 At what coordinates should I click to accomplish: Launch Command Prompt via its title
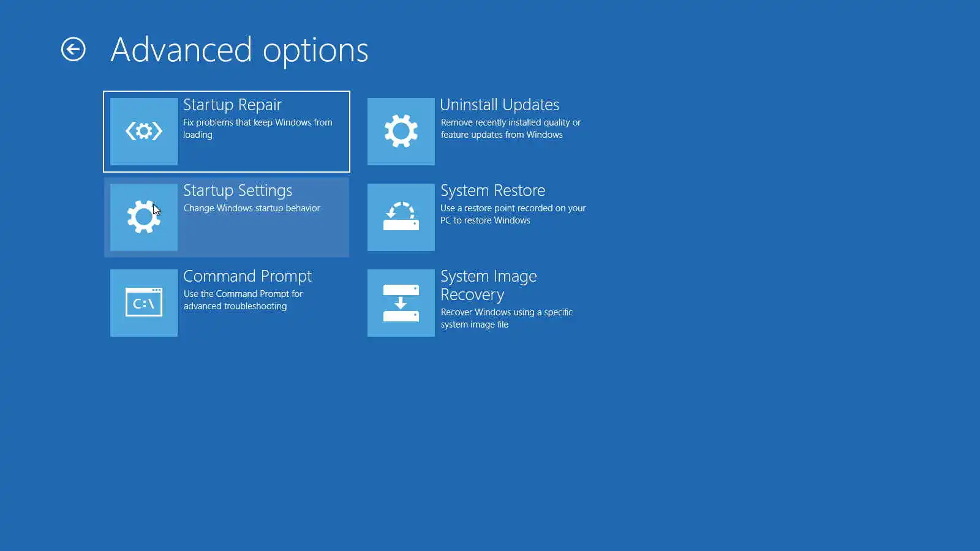pos(247,277)
